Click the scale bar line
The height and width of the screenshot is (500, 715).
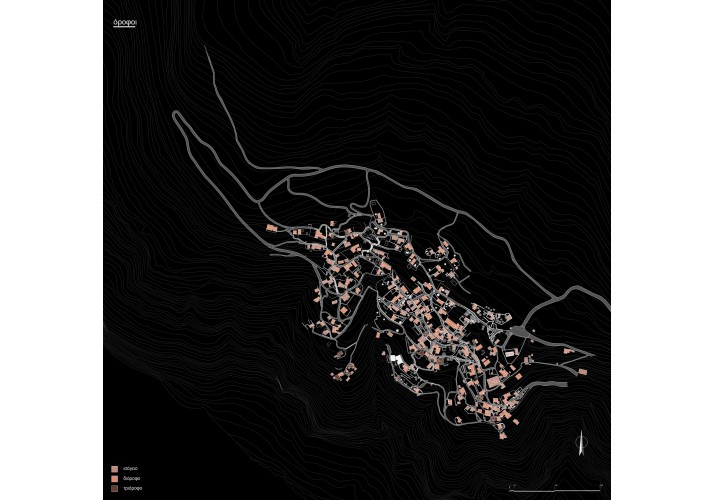tap(556, 490)
